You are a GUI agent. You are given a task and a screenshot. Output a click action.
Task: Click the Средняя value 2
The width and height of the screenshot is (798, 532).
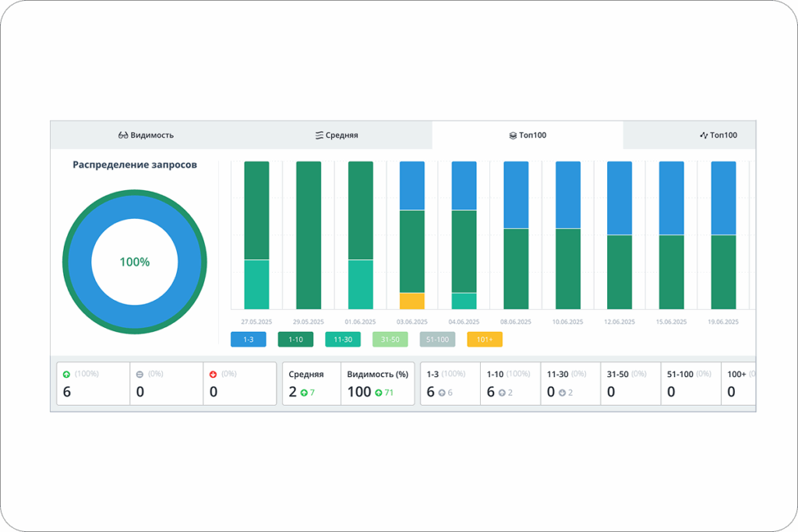point(293,392)
